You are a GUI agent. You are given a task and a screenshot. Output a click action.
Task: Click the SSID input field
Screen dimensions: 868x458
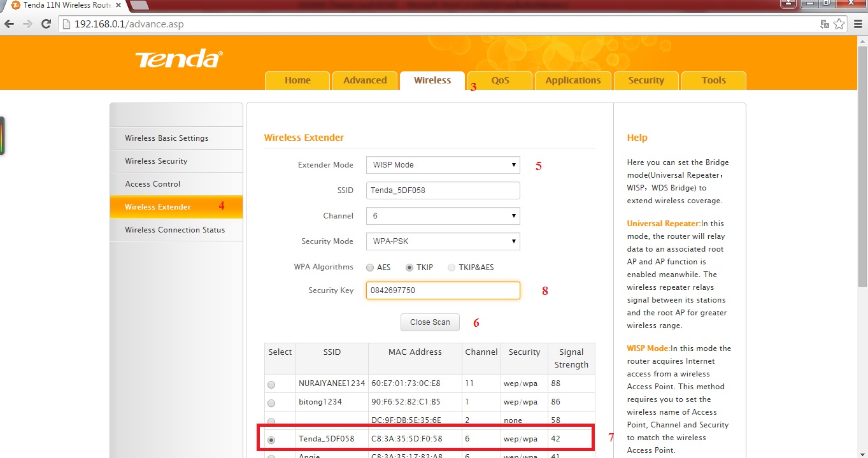pyautogui.click(x=443, y=190)
